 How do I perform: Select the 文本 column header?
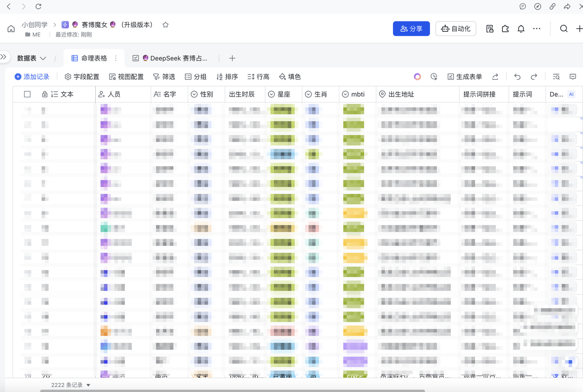67,94
